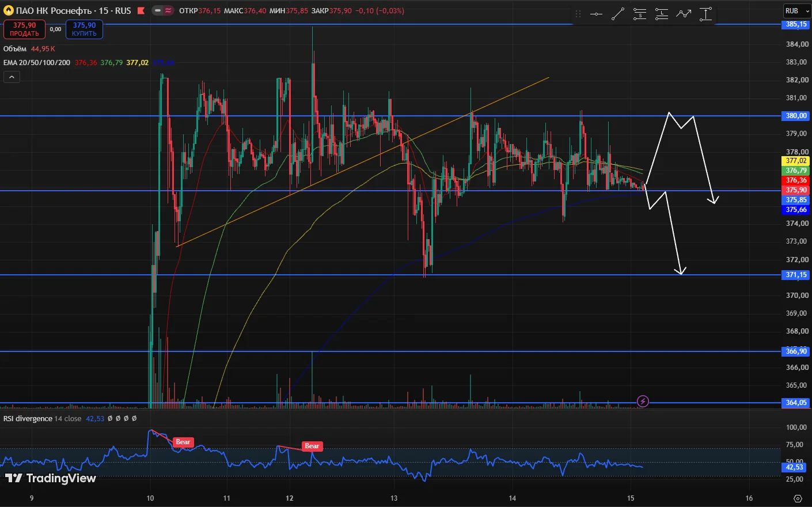812x507 pixels.
Task: Click the 385,15 horizontal line price label
Action: pos(796,24)
